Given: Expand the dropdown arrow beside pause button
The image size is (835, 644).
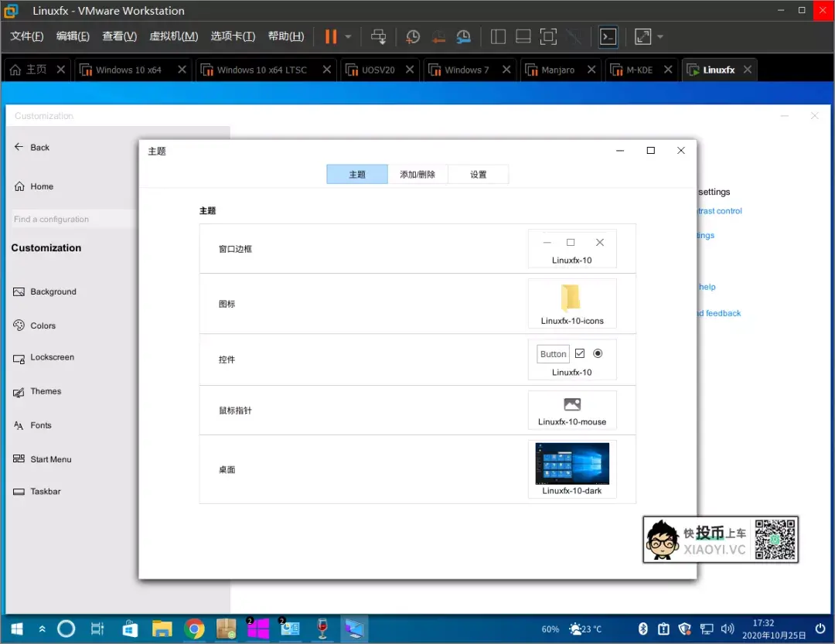Looking at the screenshot, I should click(x=348, y=36).
